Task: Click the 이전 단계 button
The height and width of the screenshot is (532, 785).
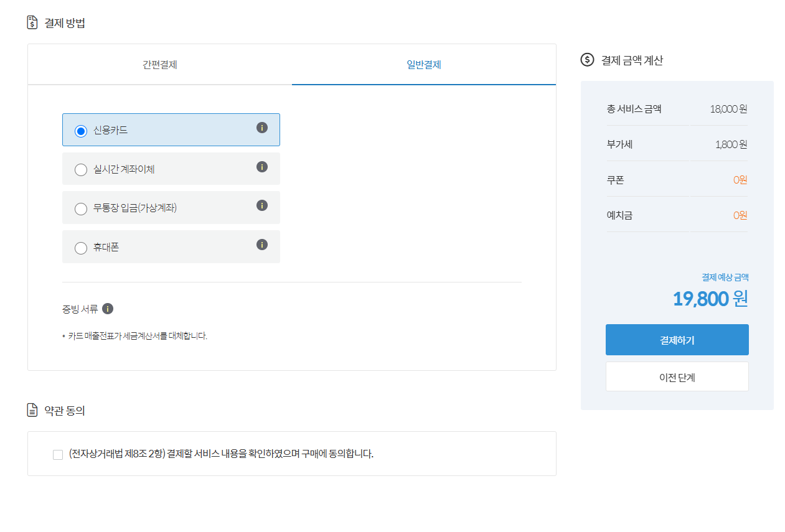Action: pyautogui.click(x=677, y=376)
